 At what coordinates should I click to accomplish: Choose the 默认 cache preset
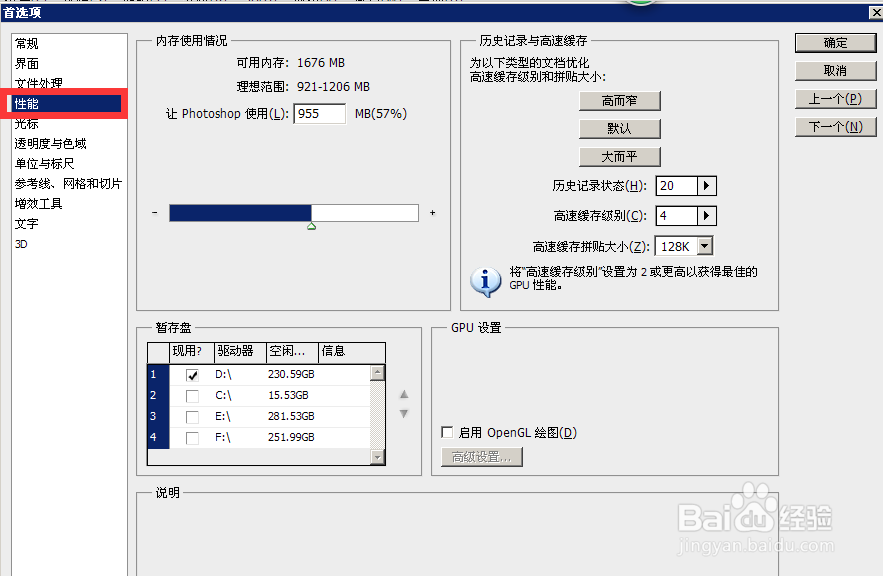(x=619, y=128)
